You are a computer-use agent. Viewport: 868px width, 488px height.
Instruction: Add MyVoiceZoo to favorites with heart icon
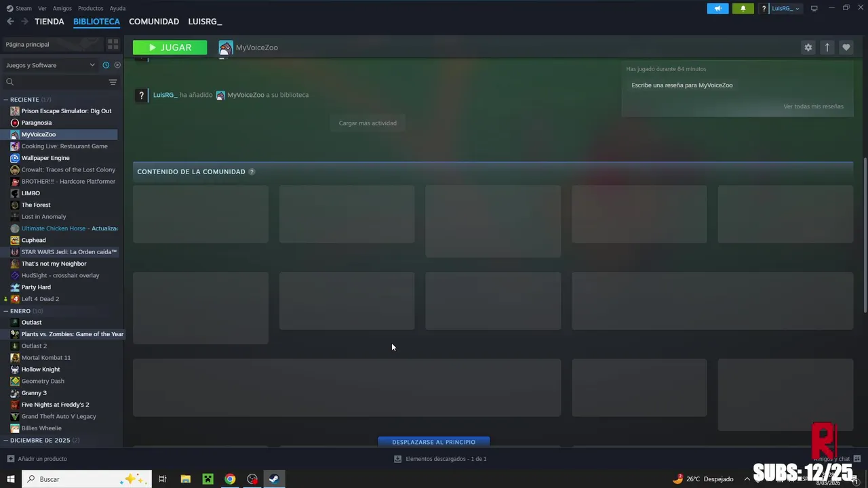tap(846, 47)
